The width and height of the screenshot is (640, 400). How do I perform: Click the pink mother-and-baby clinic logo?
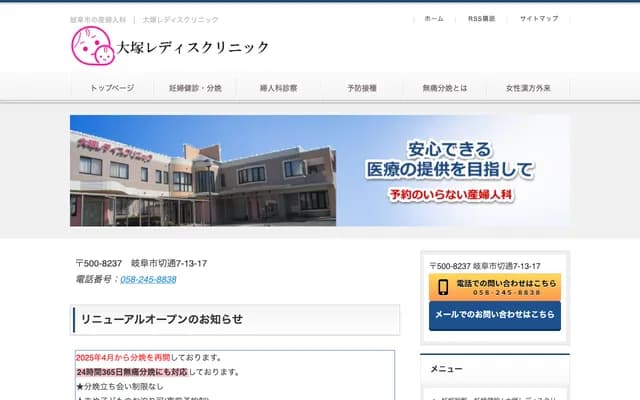click(93, 46)
